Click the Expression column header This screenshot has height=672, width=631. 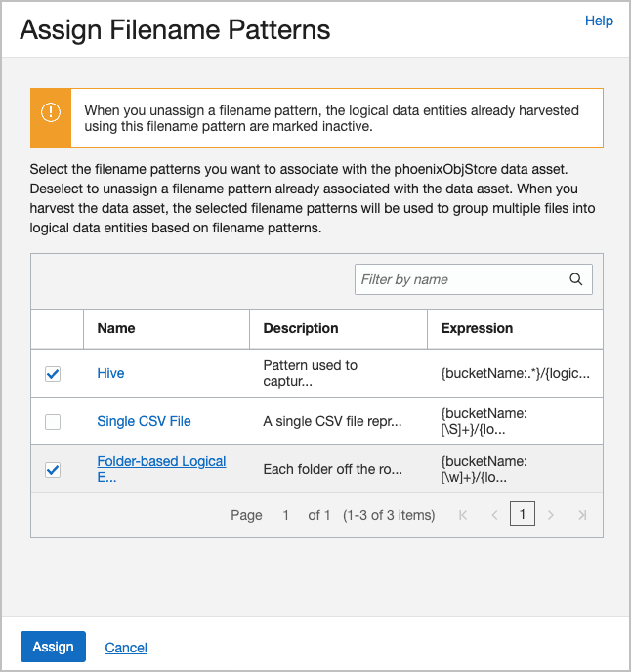click(477, 329)
